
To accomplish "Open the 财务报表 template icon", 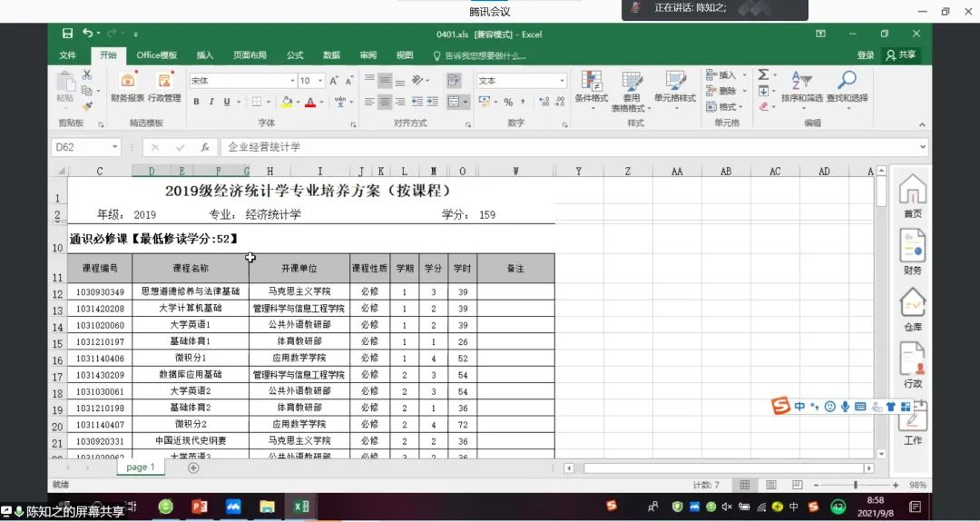I will 127,87.
